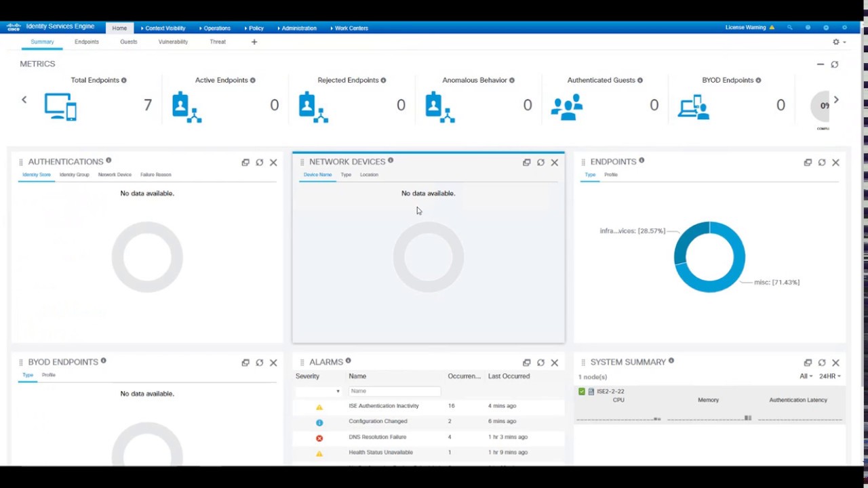Open the search magnifier in the top bar
The width and height of the screenshot is (868, 488).
click(x=789, y=28)
